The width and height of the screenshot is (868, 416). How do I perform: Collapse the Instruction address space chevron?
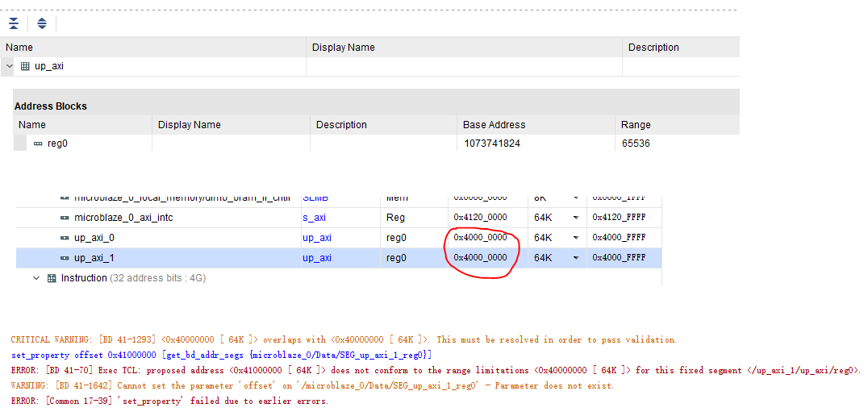[36, 278]
